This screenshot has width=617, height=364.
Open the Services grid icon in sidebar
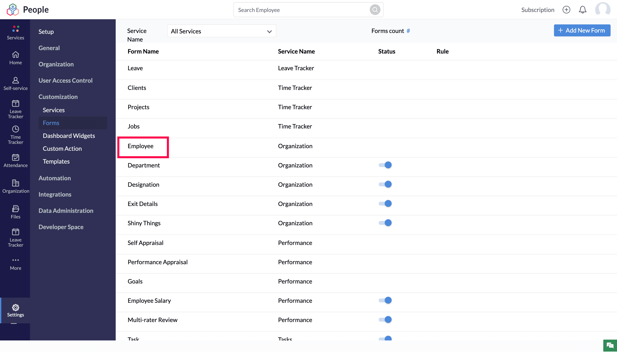click(15, 32)
